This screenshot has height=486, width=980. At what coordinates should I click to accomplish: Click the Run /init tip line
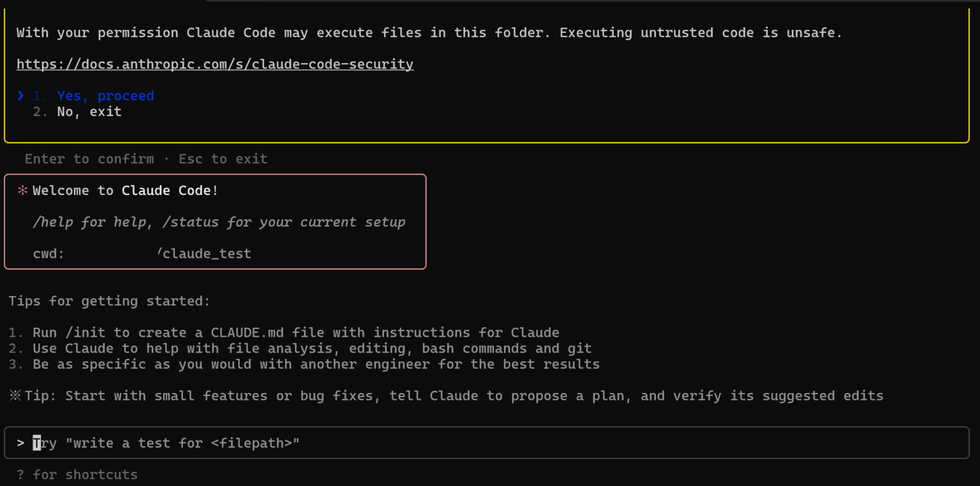click(x=284, y=332)
